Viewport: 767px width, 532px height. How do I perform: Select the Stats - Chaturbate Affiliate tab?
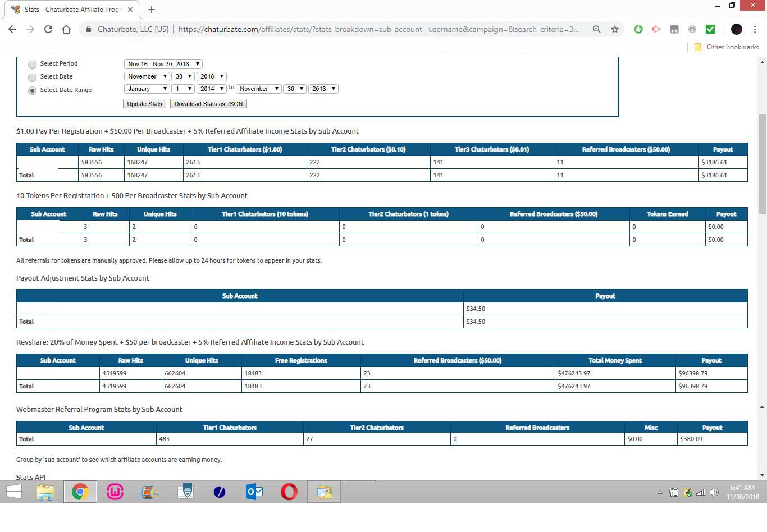click(72, 10)
